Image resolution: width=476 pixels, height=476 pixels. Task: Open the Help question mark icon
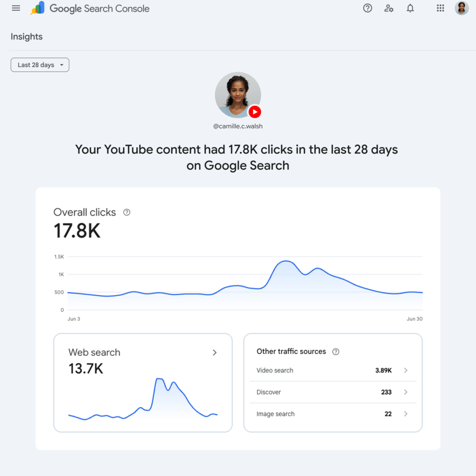coord(367,8)
